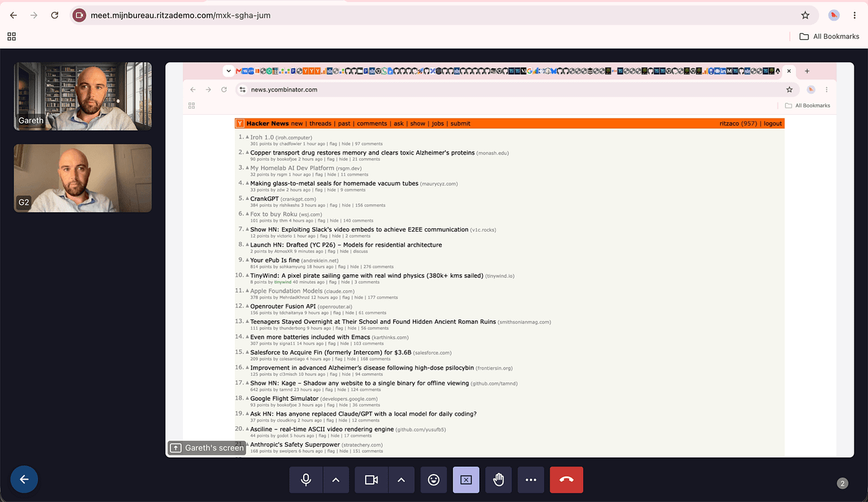Open tab search chevron in shared screen
Image resolution: width=868 pixels, height=502 pixels.
click(x=229, y=71)
